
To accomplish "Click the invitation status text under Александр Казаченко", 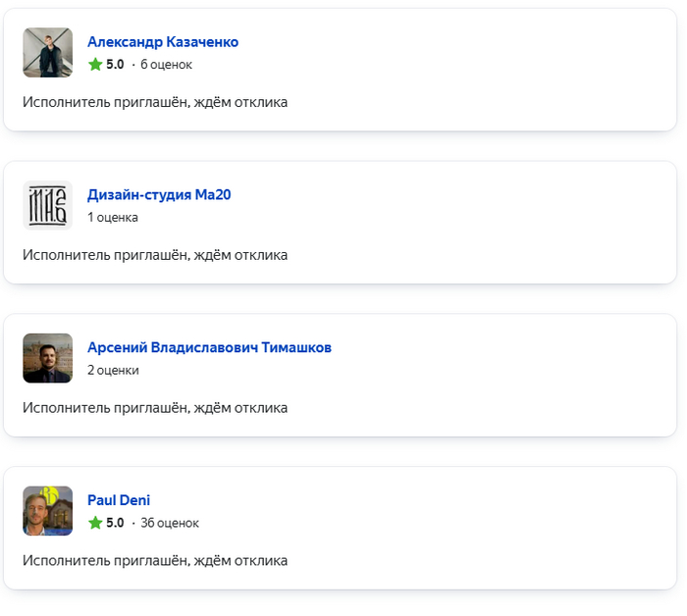I will 155,102.
